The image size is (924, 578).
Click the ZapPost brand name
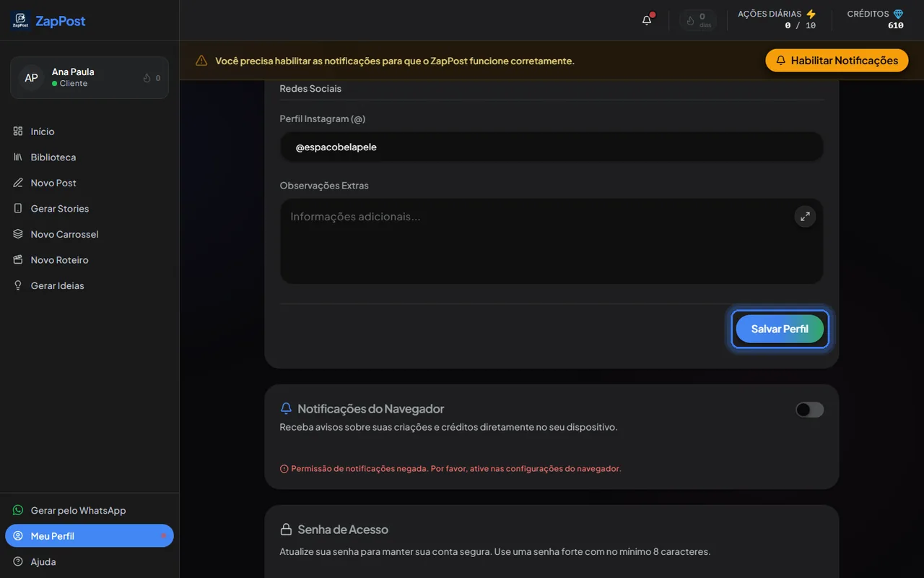(61, 21)
